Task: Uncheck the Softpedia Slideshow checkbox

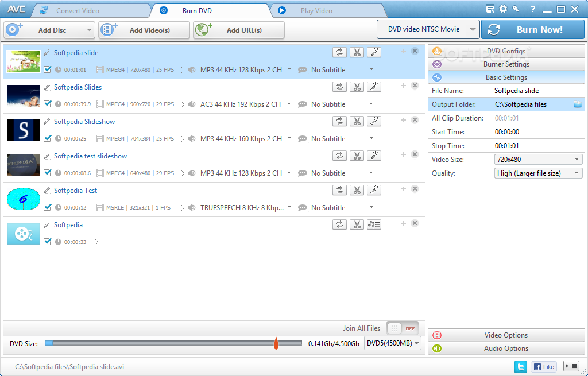Action: (47, 138)
